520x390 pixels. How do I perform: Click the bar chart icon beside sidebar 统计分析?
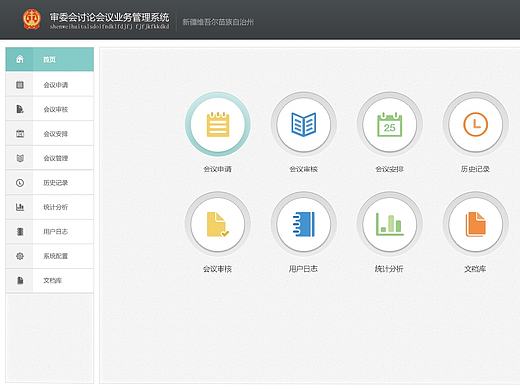tap(20, 207)
